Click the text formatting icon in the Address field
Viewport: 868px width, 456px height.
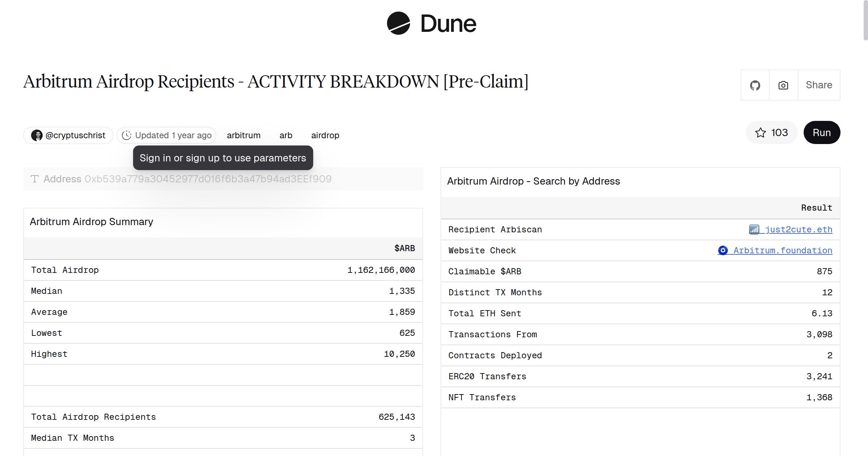34,178
